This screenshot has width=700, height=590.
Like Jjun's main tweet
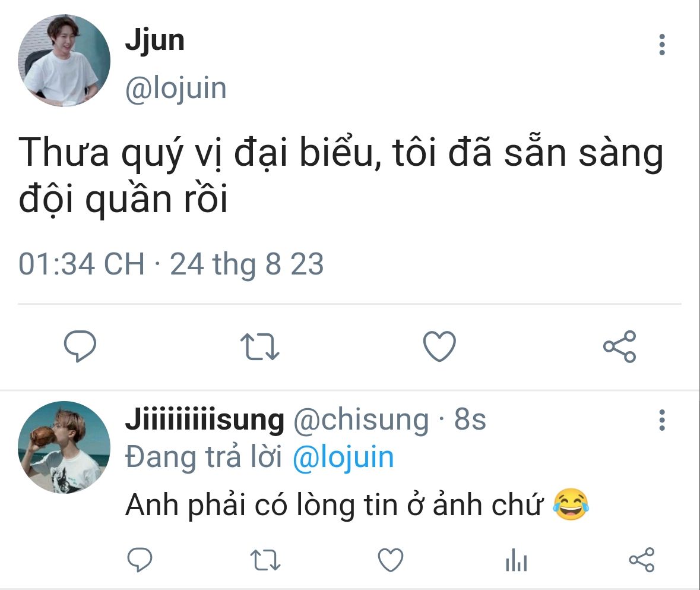tap(439, 347)
